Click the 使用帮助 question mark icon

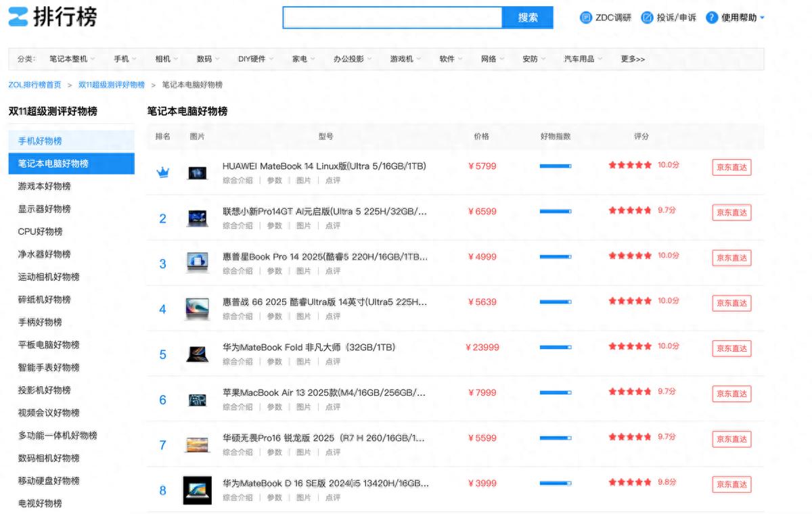click(711, 18)
